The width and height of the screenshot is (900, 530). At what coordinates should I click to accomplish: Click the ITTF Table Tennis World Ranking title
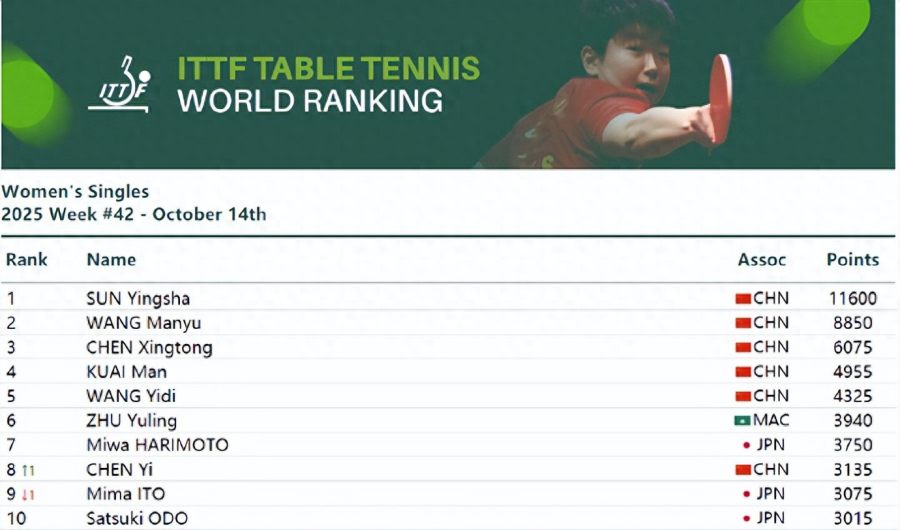click(x=328, y=84)
